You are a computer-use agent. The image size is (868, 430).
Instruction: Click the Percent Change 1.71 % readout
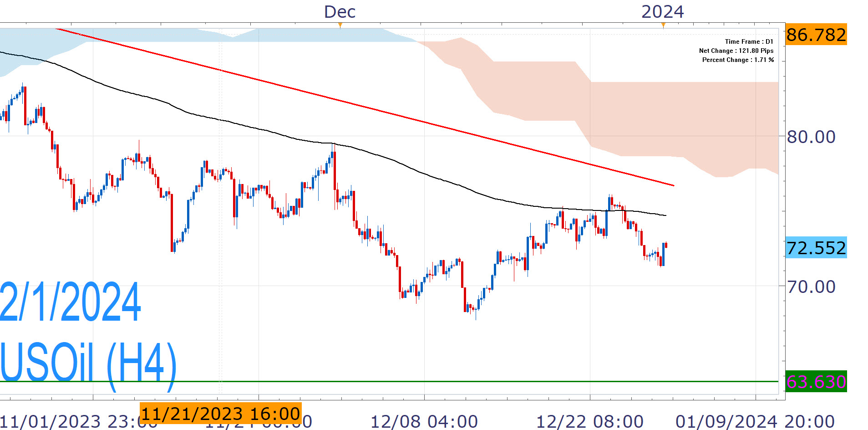click(x=738, y=60)
